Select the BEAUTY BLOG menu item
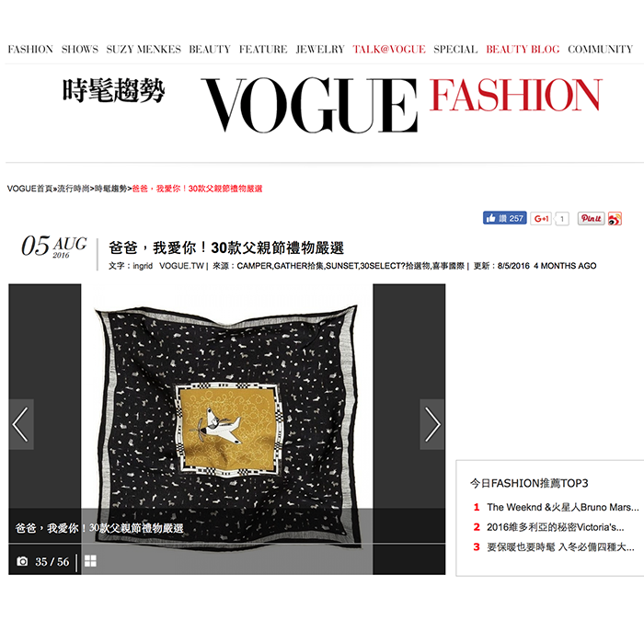 [523, 50]
